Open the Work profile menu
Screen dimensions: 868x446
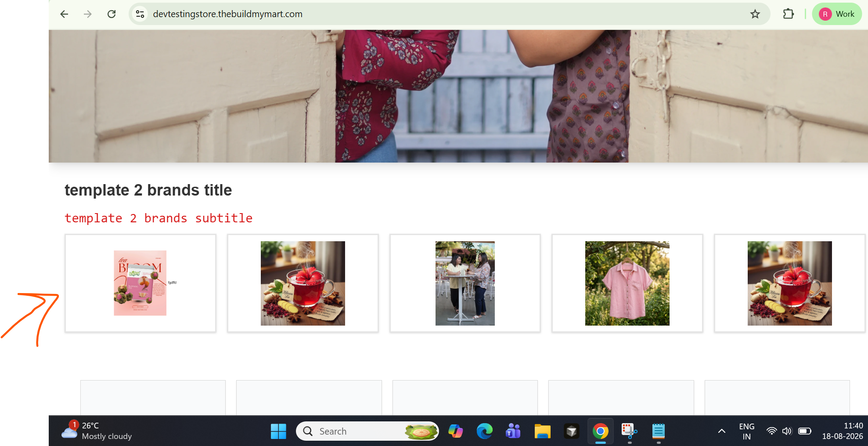pyautogui.click(x=837, y=14)
